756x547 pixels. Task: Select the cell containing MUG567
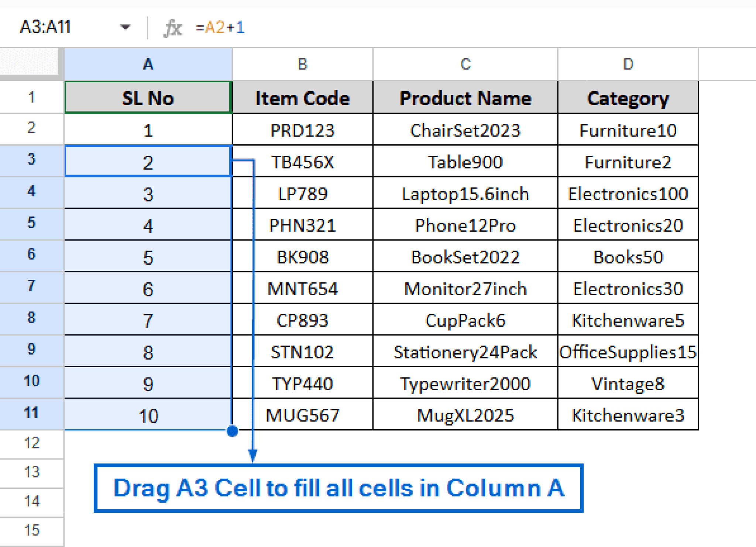click(302, 415)
